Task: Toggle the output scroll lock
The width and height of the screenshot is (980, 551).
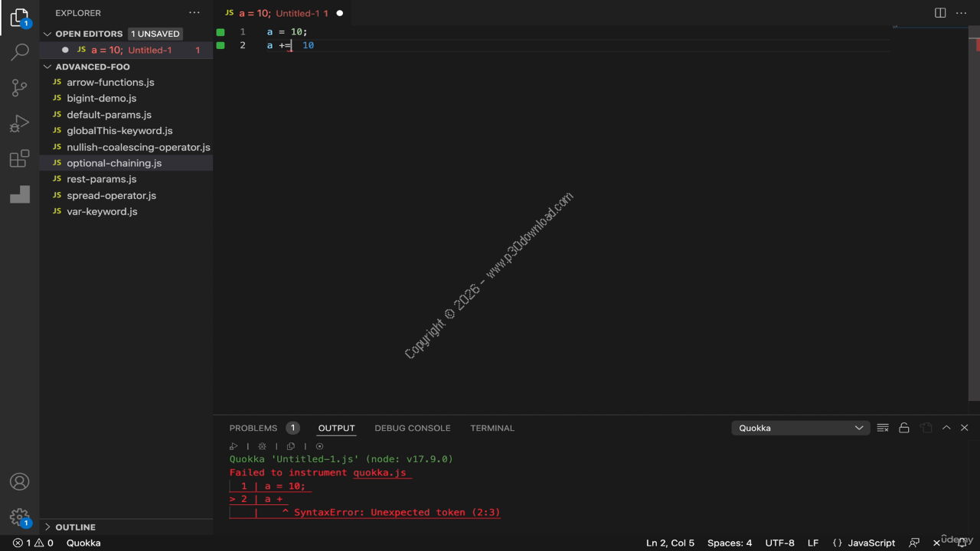Action: click(904, 428)
